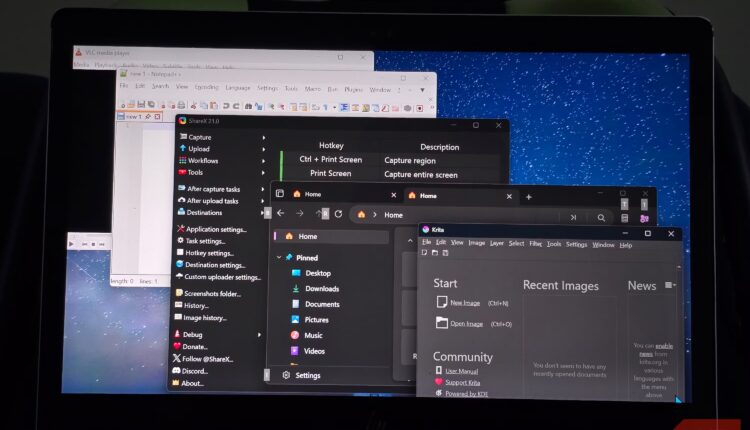Screen dimensions: 750x430
Task: Click the Back arrow in the file manager
Action: click(281, 213)
